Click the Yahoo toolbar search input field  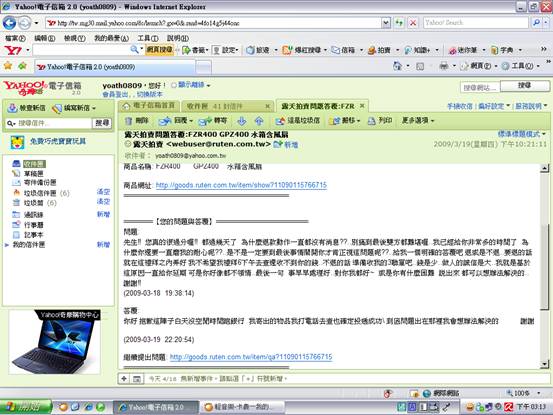(x=81, y=50)
